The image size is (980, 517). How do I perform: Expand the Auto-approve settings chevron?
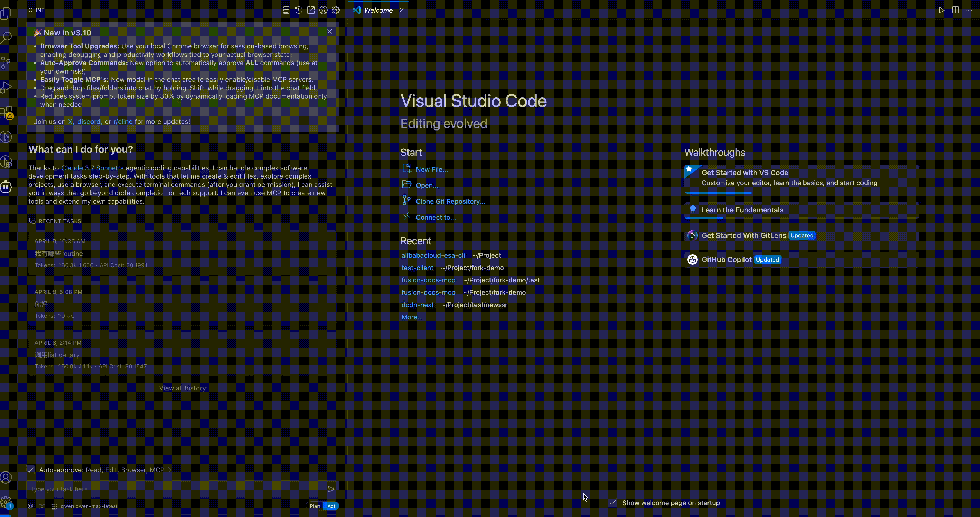click(x=170, y=470)
